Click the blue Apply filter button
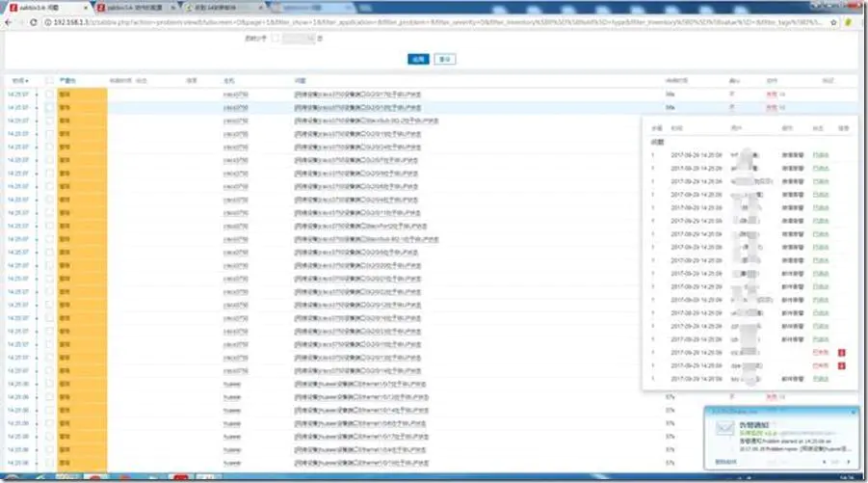This screenshot has height=483, width=868. pos(418,59)
